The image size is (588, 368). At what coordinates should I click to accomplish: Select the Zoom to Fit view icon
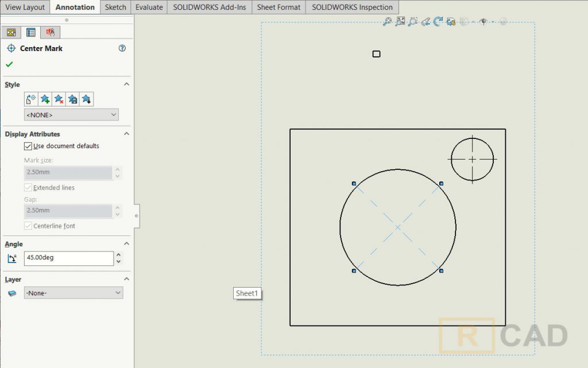400,21
